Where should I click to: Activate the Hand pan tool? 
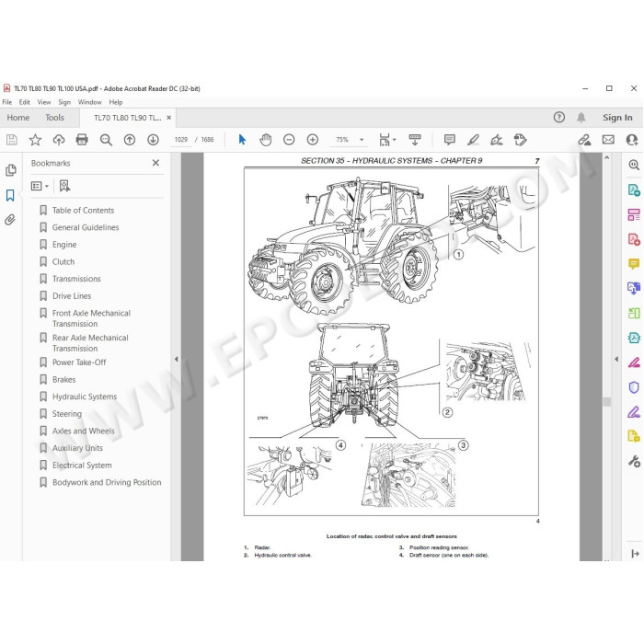pyautogui.click(x=266, y=140)
